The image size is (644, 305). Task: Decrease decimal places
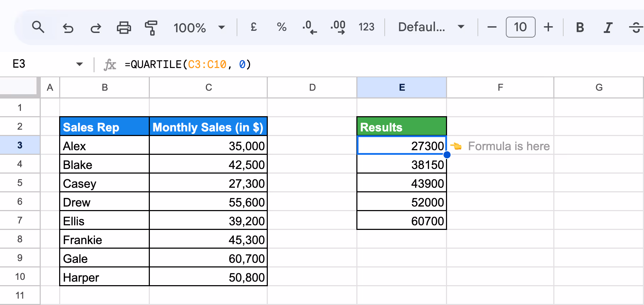(310, 27)
